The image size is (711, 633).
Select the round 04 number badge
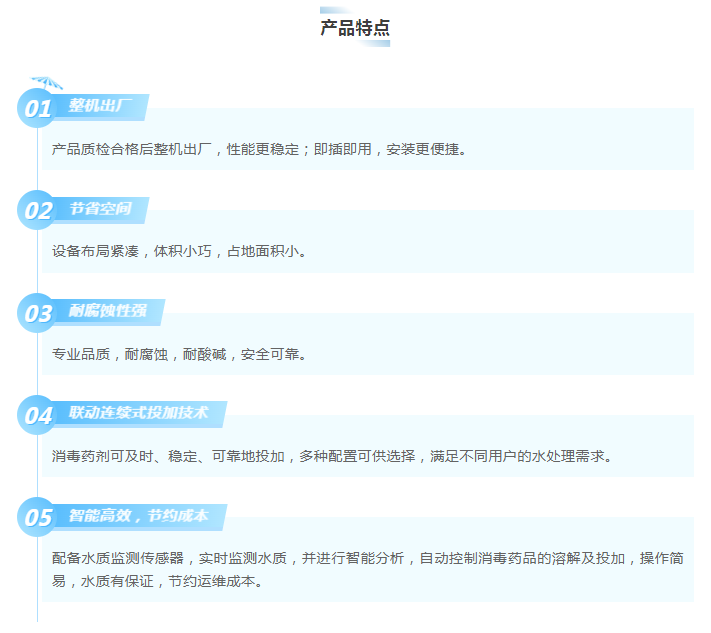click(x=38, y=415)
